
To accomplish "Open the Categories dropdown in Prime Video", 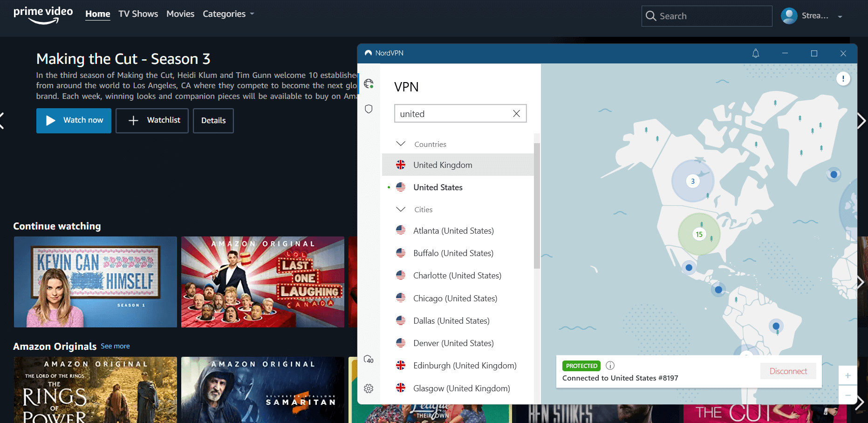I will point(228,14).
